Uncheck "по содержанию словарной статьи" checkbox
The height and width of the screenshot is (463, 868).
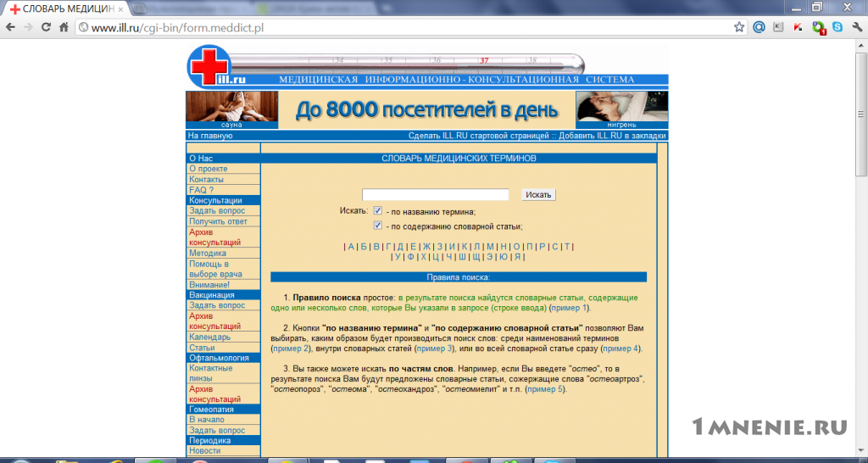point(377,226)
